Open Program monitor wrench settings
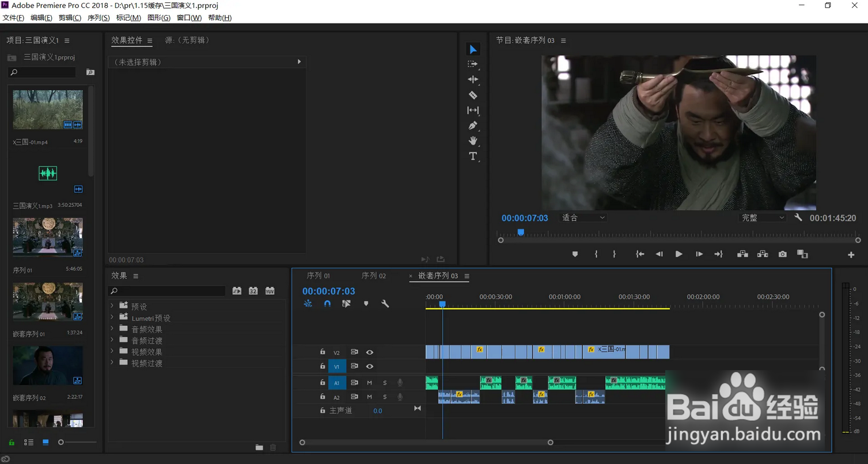 [x=798, y=218]
